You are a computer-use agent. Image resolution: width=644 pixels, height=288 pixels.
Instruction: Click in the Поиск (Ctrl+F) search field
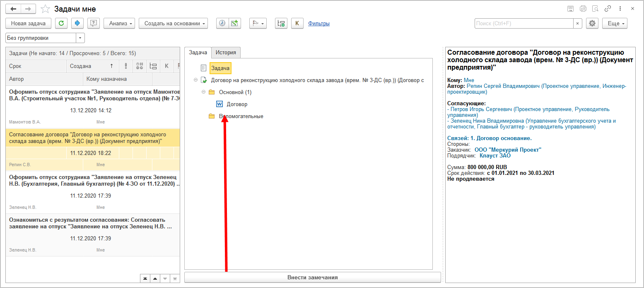pyautogui.click(x=524, y=24)
